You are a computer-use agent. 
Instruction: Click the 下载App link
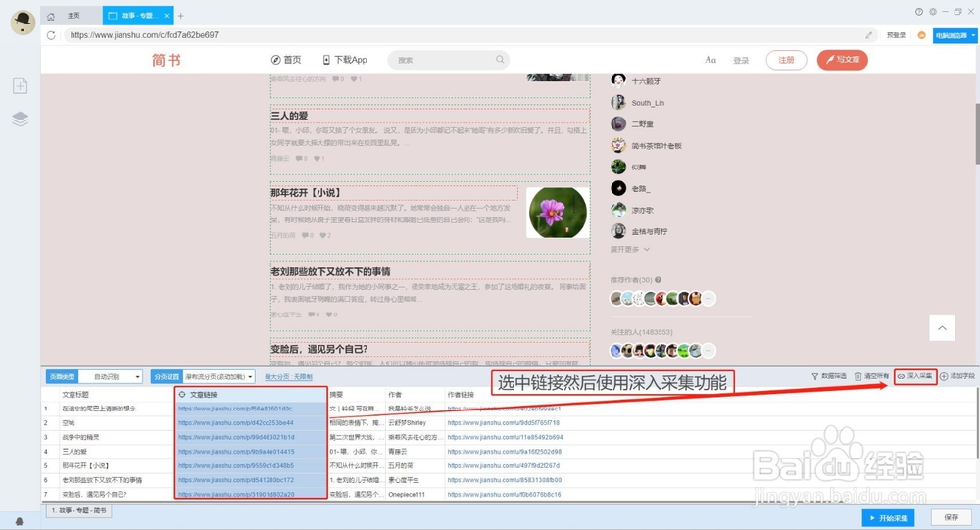[344, 60]
